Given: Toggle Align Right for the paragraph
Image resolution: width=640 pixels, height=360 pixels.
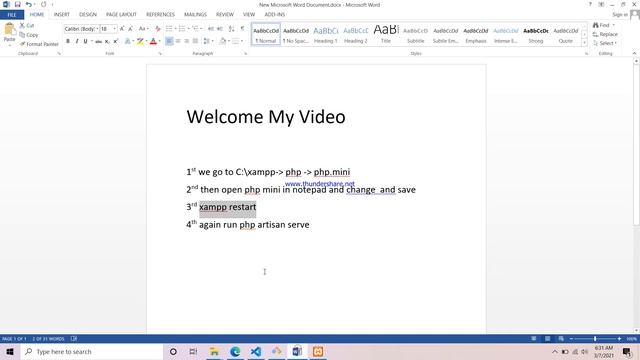Looking at the screenshot, I should (x=187, y=41).
